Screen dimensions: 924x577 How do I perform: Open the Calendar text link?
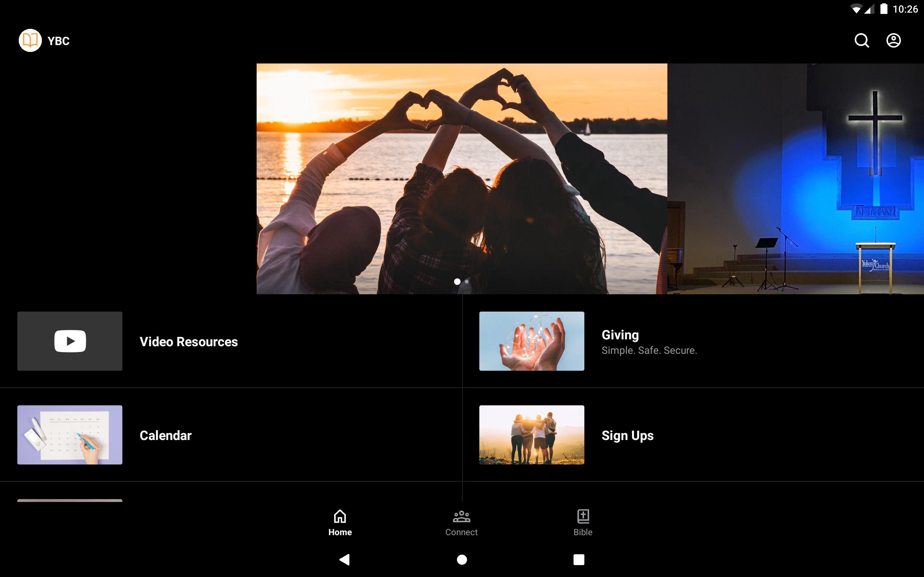click(165, 435)
